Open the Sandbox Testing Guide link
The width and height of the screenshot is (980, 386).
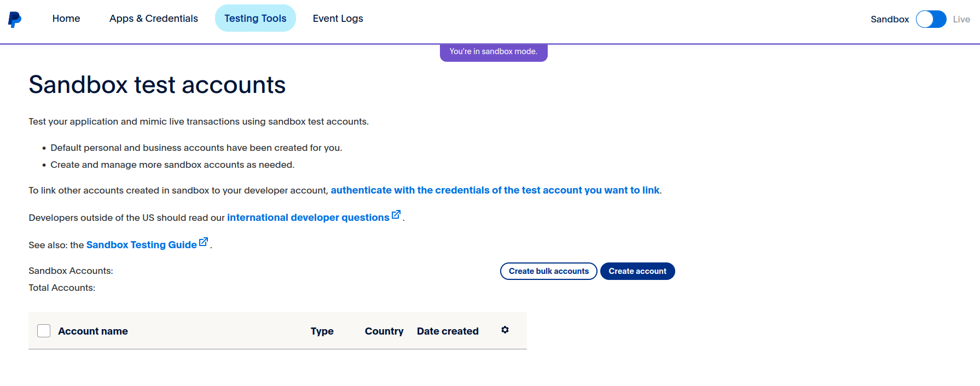click(142, 245)
